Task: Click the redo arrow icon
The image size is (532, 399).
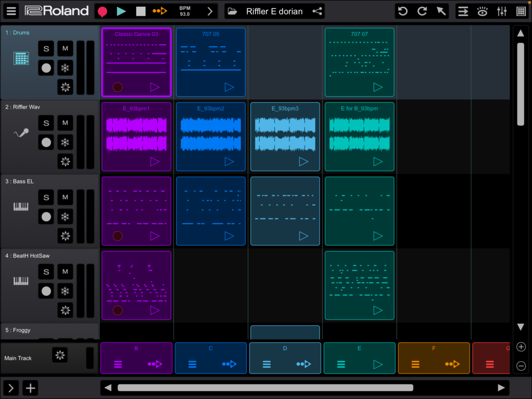Action: 422,11
